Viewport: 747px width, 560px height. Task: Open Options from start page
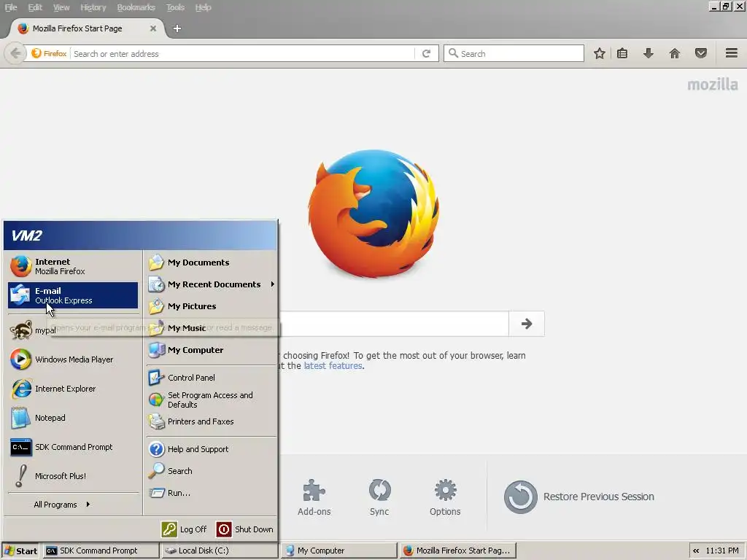click(445, 497)
